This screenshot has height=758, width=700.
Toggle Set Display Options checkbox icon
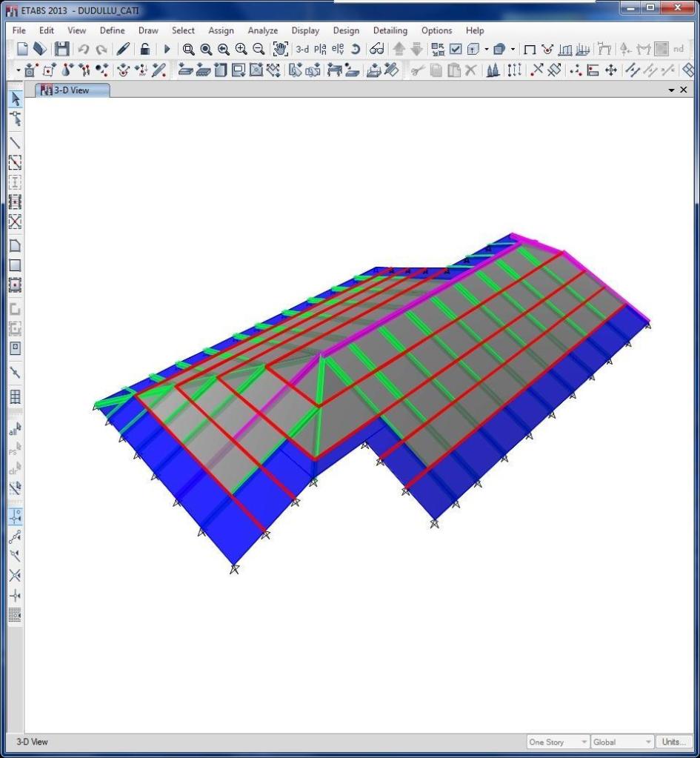pos(456,49)
